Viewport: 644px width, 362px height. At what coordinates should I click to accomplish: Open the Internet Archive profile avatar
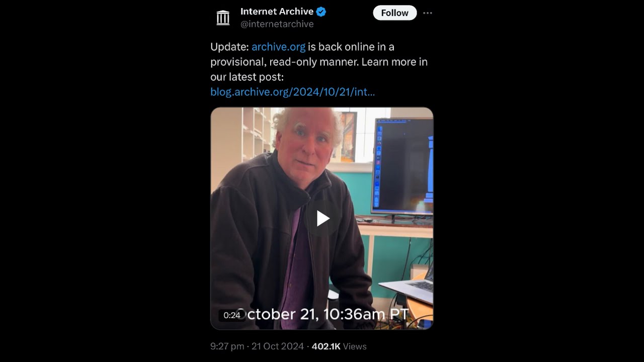click(223, 18)
